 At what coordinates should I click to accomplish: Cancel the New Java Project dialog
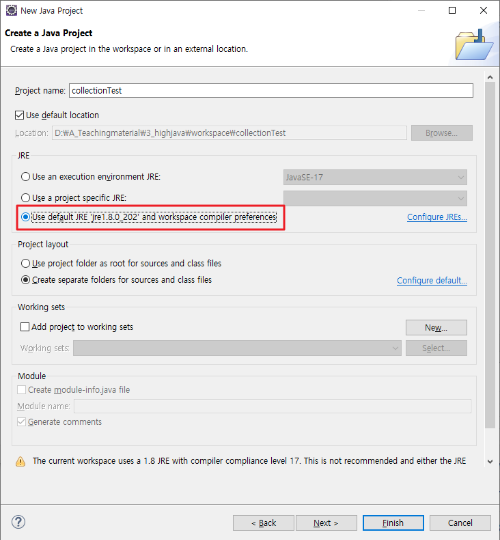[460, 523]
